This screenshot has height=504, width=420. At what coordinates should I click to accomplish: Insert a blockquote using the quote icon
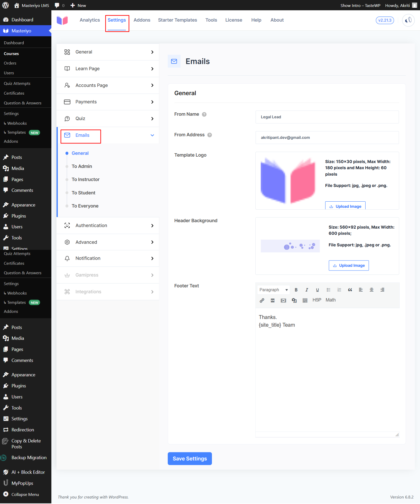350,290
